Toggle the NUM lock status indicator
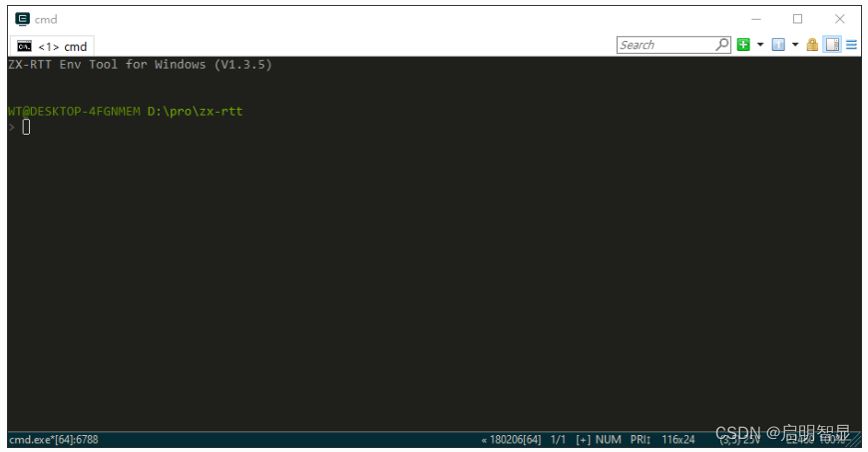Viewport: 868px width, 452px height. tap(608, 440)
